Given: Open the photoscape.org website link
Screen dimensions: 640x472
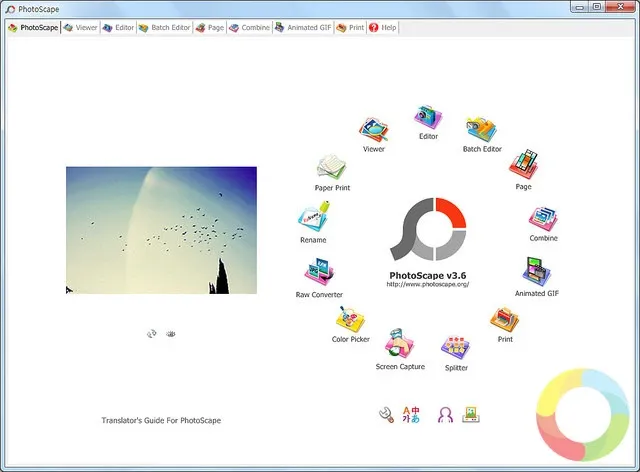Looking at the screenshot, I should [x=428, y=284].
